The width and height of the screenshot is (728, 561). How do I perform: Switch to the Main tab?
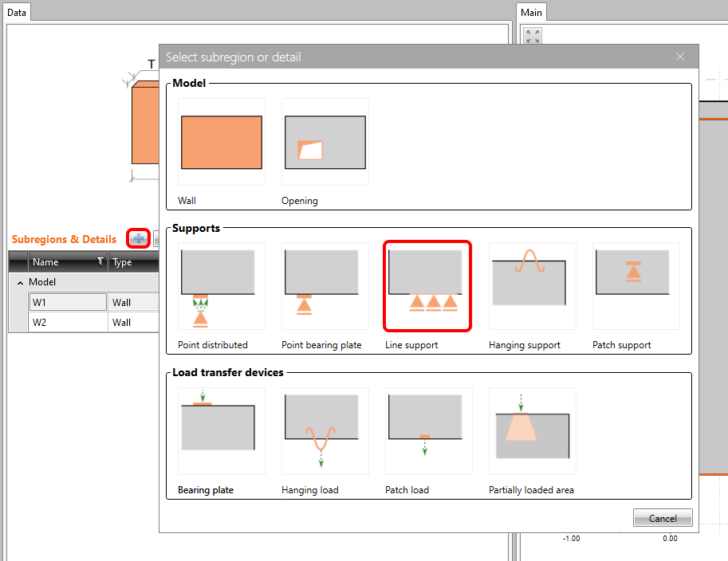pos(531,12)
